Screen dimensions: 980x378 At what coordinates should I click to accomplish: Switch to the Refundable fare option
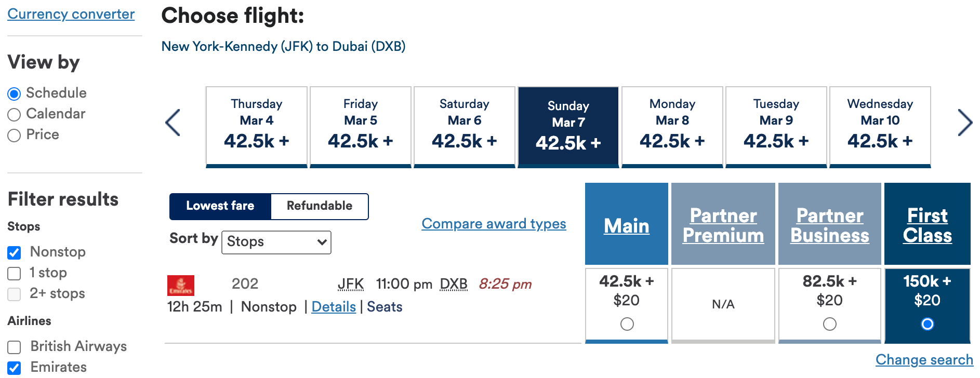point(320,206)
